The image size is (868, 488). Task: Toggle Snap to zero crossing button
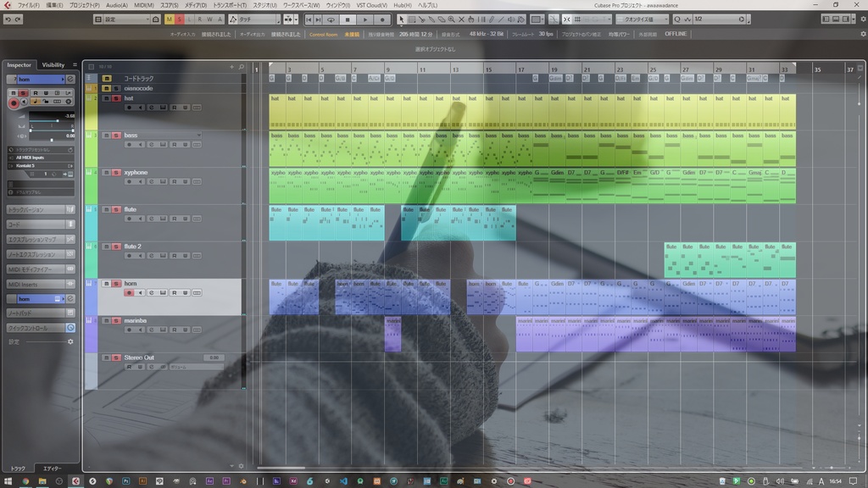tap(553, 19)
